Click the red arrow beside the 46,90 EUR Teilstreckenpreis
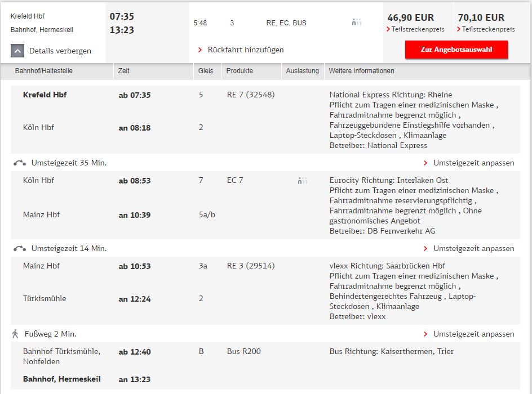The width and height of the screenshot is (532, 394). pyautogui.click(x=388, y=29)
